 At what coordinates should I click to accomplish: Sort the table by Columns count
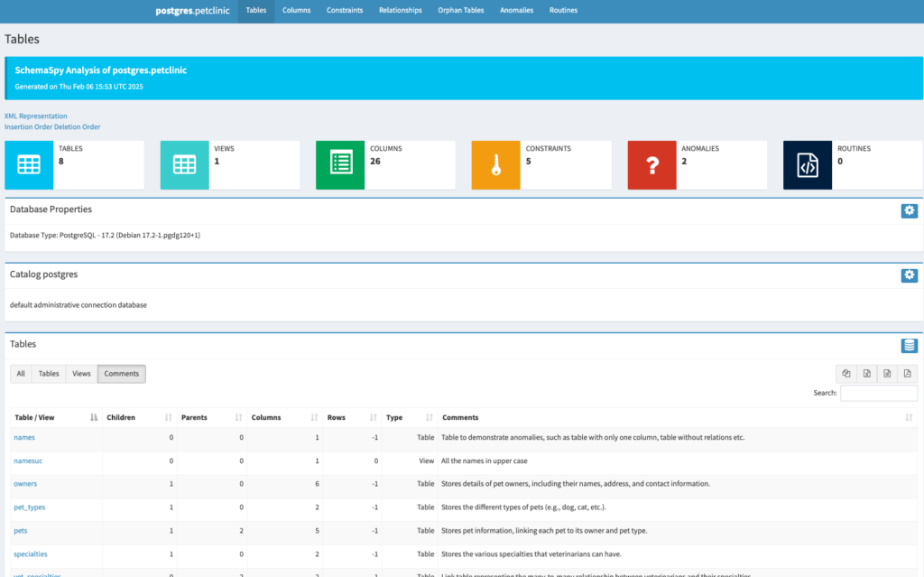284,417
